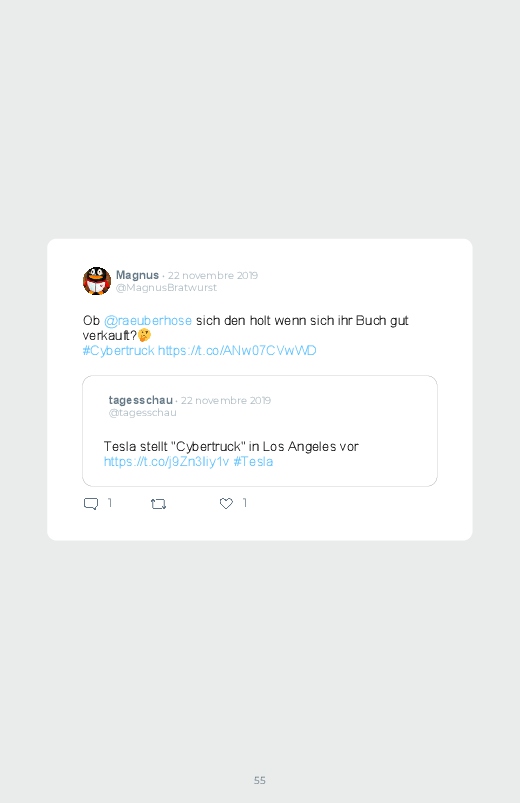Open the @raeuberhose mention
Viewport: 520px width, 803px height.
tap(148, 321)
